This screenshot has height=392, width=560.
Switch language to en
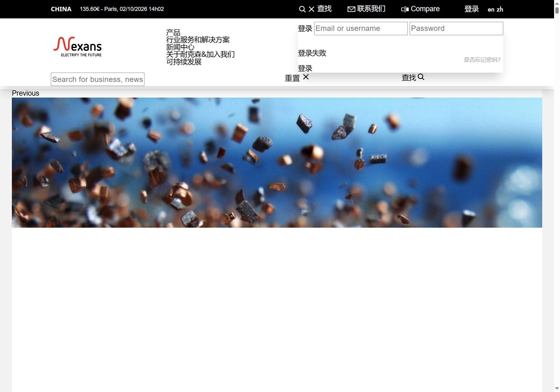click(x=491, y=10)
